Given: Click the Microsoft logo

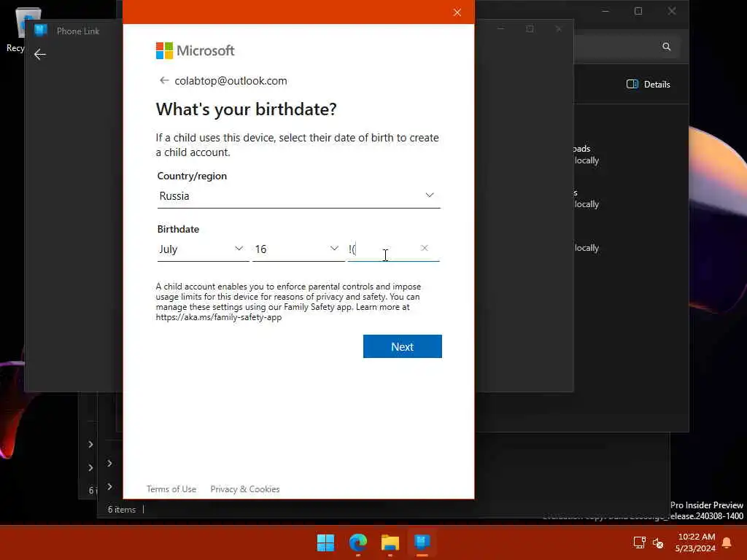Looking at the screenshot, I should (x=196, y=50).
